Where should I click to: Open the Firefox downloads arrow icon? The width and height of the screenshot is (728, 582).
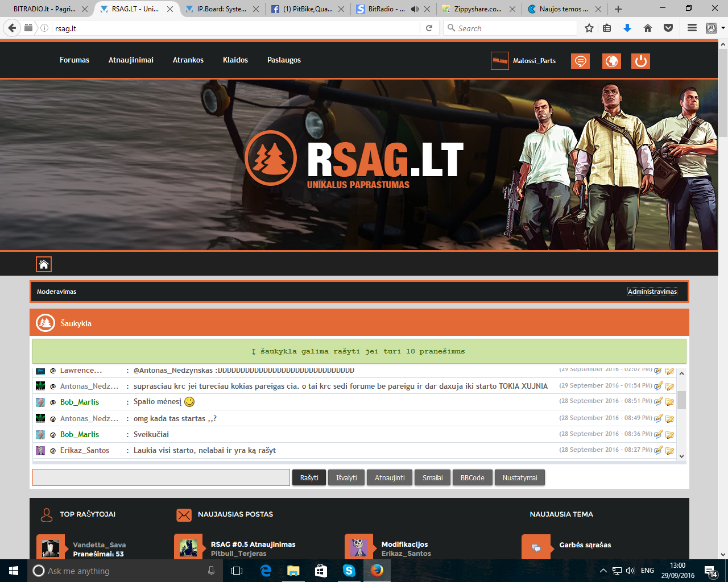[x=627, y=28]
